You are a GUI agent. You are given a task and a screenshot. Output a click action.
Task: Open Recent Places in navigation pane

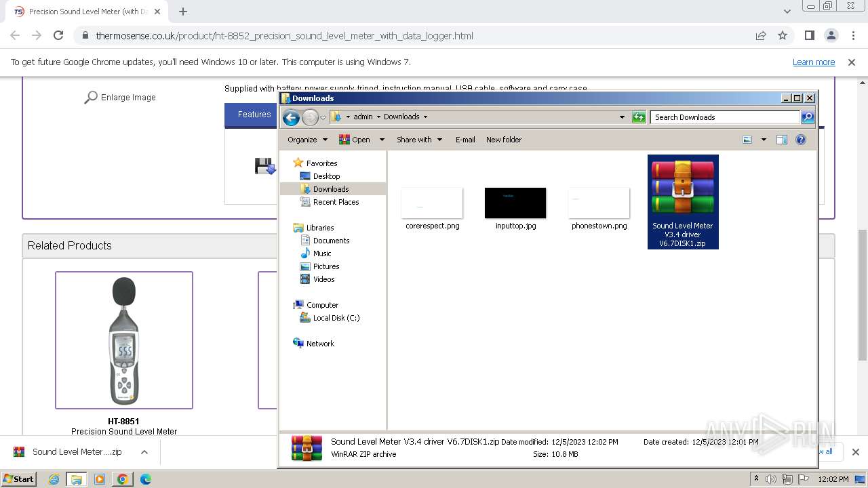point(330,202)
